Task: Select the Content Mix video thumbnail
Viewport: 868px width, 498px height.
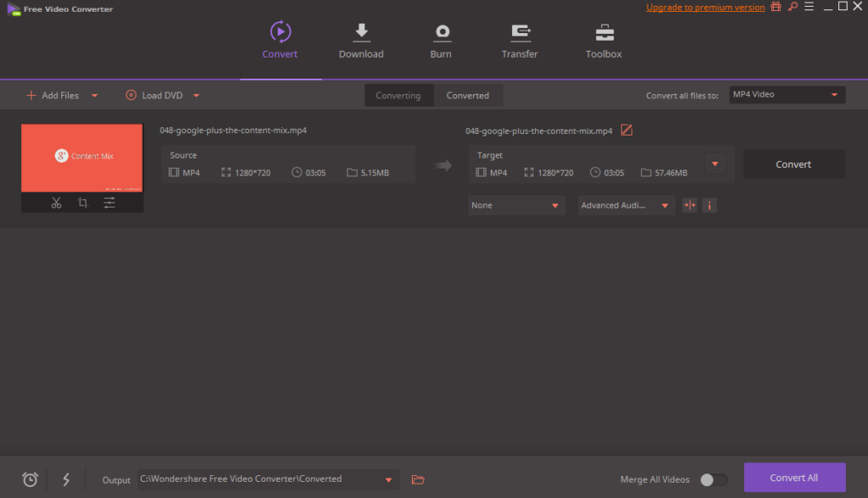Action: [x=82, y=158]
